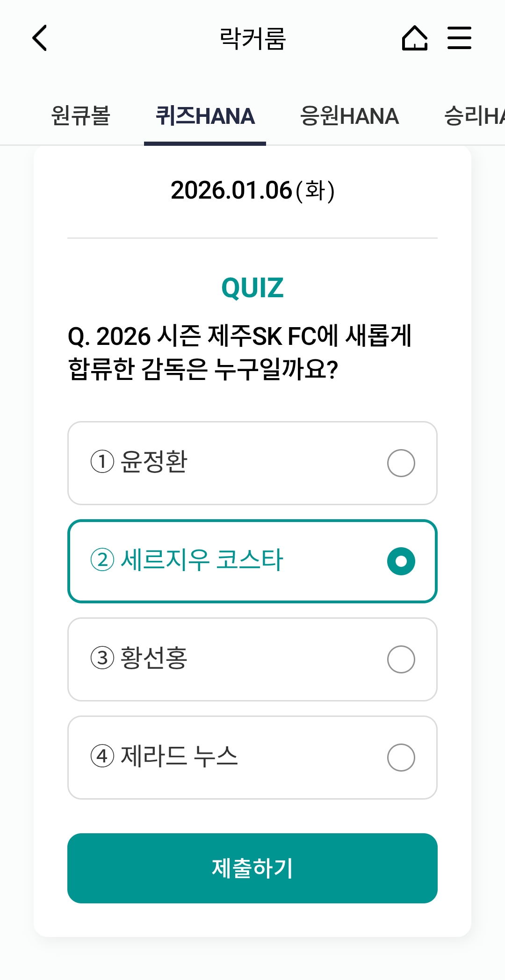Choose answer option ③ 황선홍
The height and width of the screenshot is (980, 505).
[x=252, y=659]
